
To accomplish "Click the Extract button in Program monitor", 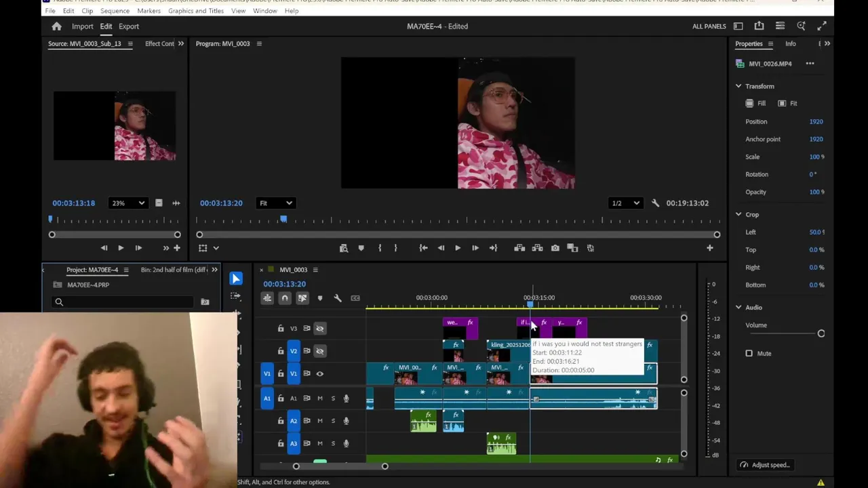I will coord(537,248).
